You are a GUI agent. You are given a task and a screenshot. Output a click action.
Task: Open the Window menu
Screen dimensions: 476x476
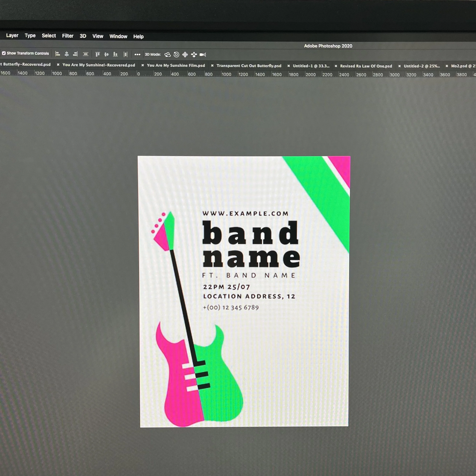click(118, 37)
